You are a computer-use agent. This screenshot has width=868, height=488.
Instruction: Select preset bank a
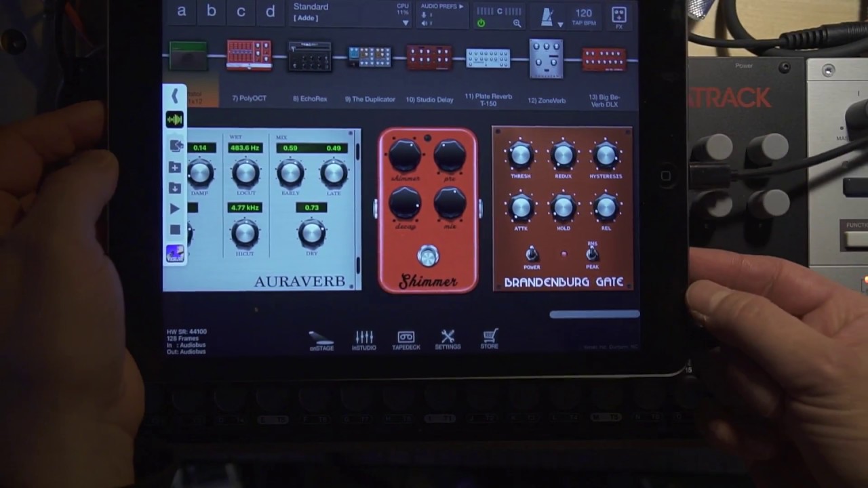[x=182, y=12]
